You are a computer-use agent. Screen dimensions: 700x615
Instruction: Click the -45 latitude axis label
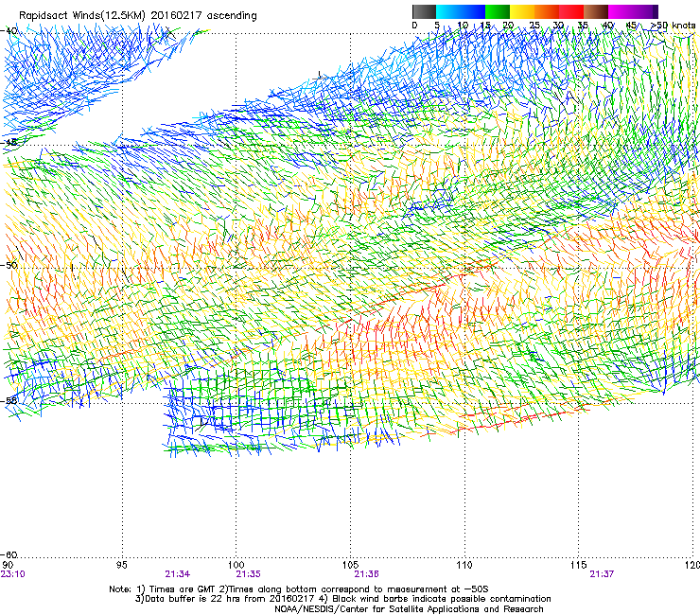tap(9, 142)
